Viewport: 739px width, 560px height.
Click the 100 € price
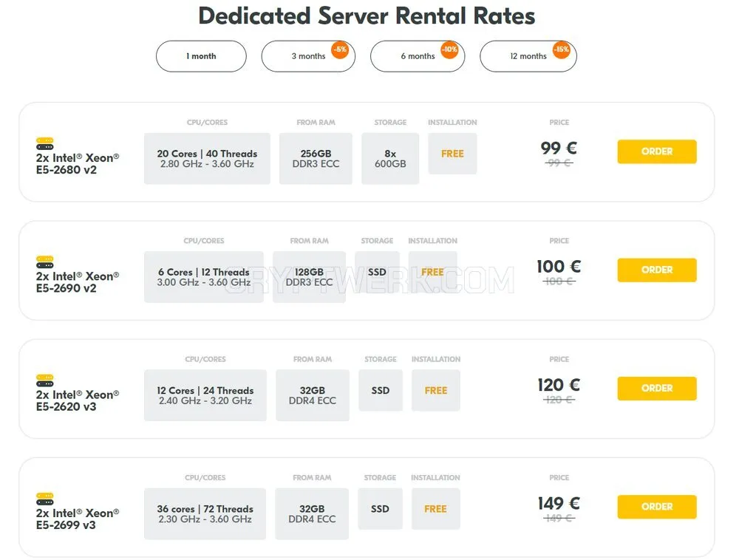coord(559,267)
